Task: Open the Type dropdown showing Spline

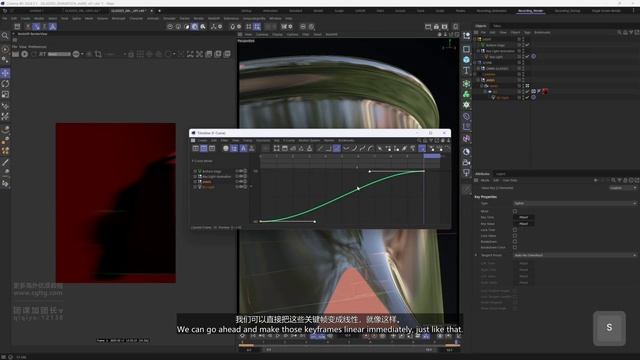Action: [x=574, y=203]
